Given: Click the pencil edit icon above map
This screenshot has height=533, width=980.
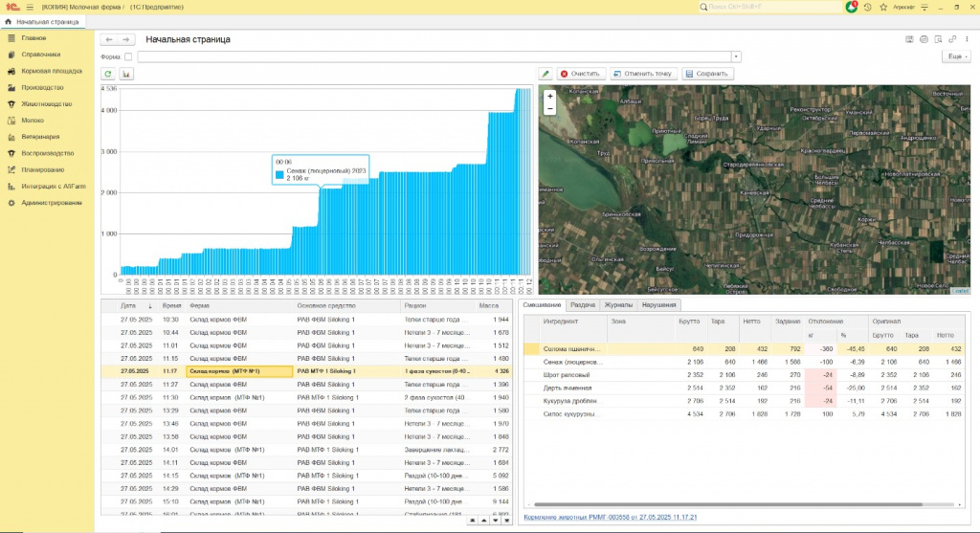Looking at the screenshot, I should pyautogui.click(x=546, y=74).
